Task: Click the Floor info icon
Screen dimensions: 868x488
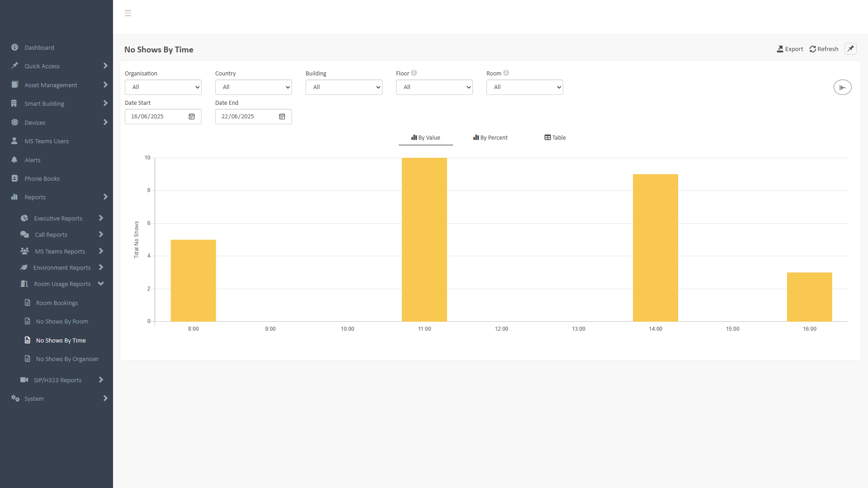Action: point(414,73)
